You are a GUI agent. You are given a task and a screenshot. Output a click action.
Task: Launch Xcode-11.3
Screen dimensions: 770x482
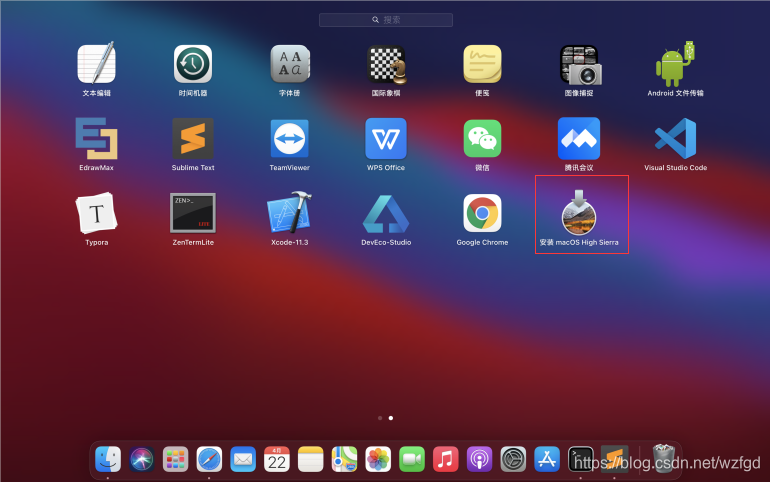(x=290, y=212)
